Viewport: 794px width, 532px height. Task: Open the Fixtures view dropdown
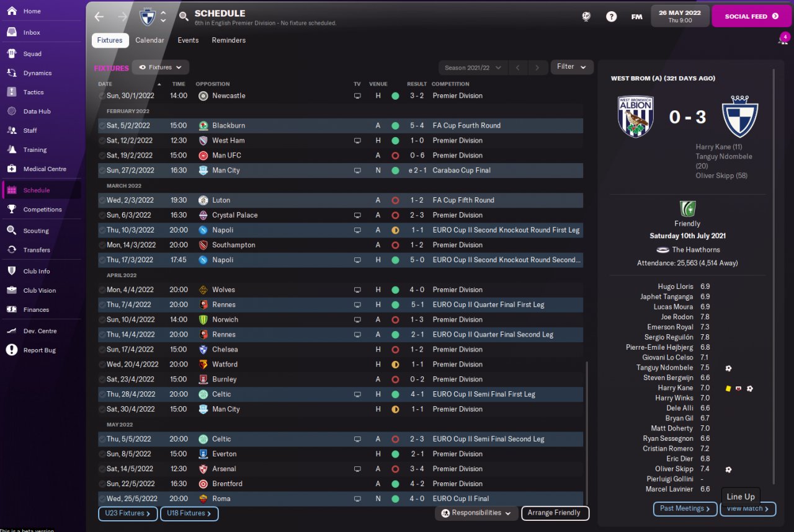pos(161,67)
